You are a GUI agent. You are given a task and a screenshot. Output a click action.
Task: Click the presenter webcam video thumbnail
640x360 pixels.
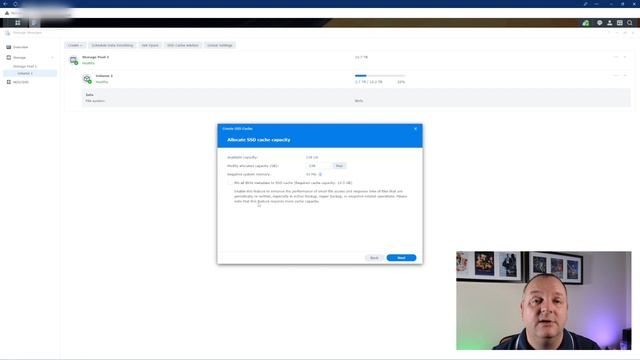click(544, 300)
